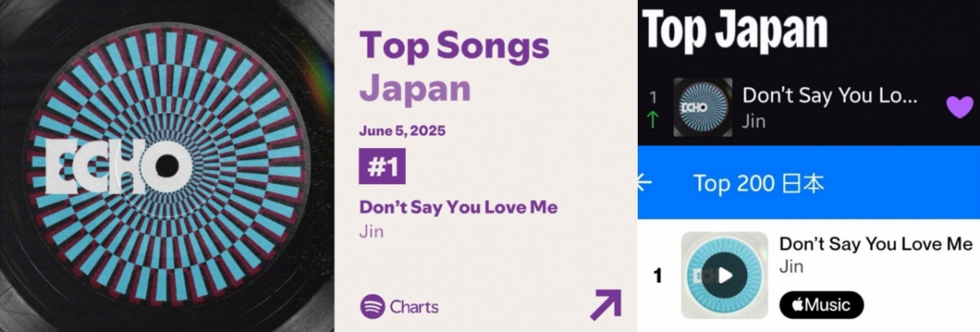Click the Top 200 日本 header title
Image resolution: width=980 pixels, height=332 pixels.
[759, 182]
